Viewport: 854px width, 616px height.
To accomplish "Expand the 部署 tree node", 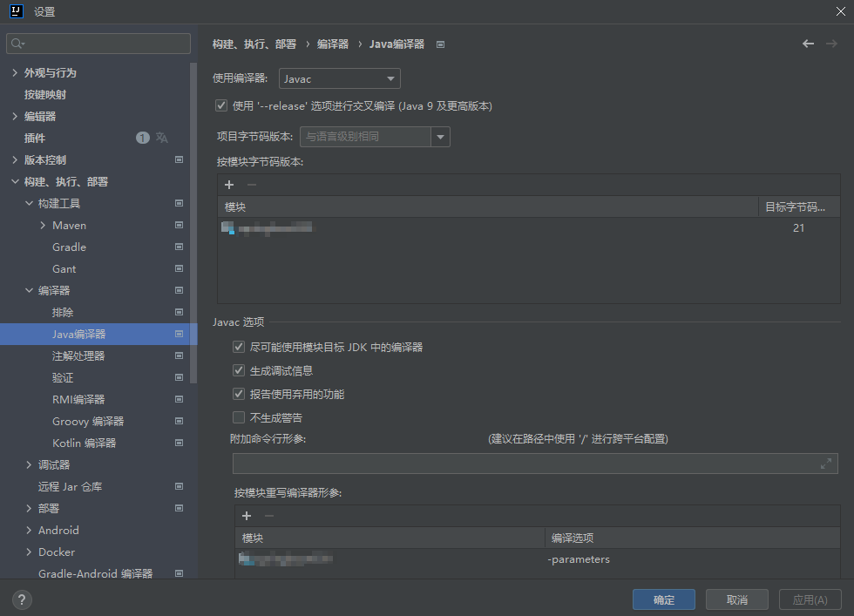I will click(x=29, y=508).
